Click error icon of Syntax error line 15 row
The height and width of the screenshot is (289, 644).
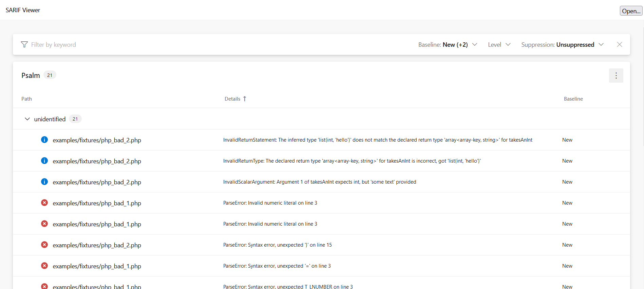[44, 245]
